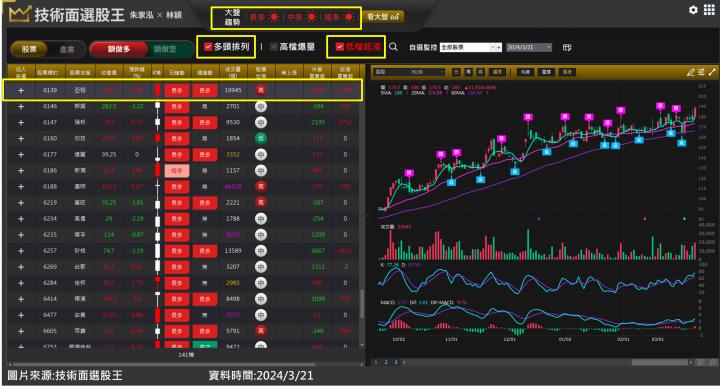Add stock 6177 to watchlist with plus
Viewport: 720px width, 389px height.
tap(21, 155)
